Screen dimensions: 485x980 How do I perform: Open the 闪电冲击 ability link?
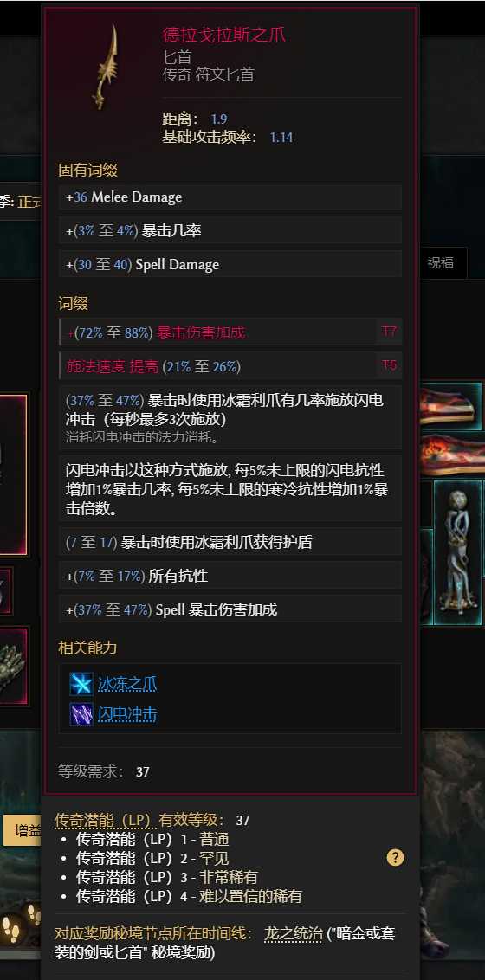[127, 713]
